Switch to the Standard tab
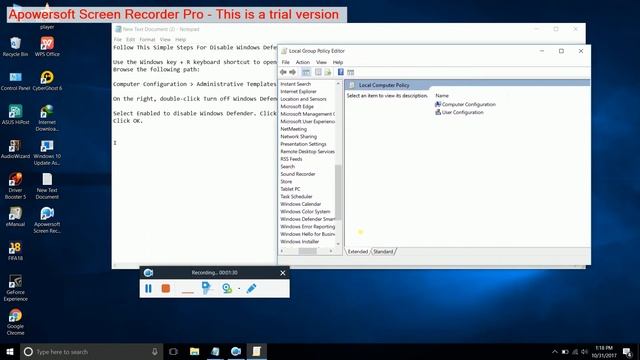Viewport: 640px width, 360px height. tap(383, 251)
